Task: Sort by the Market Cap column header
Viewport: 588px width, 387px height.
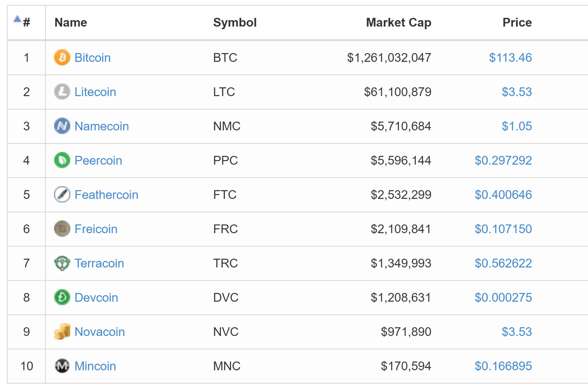Action: pyautogui.click(x=398, y=22)
